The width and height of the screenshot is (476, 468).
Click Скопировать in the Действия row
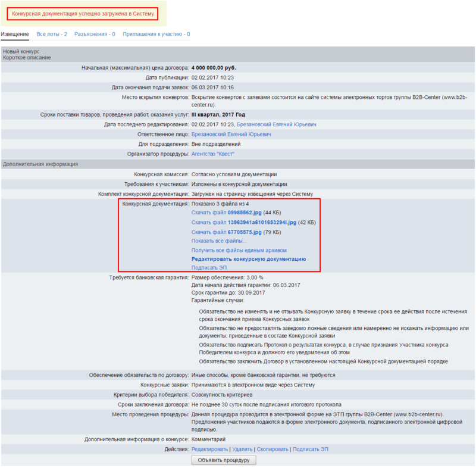click(273, 449)
